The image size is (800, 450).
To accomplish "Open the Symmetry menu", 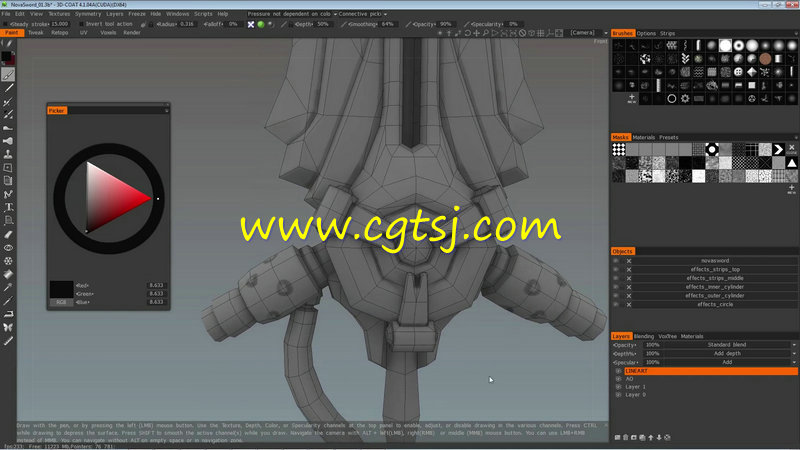I will click(88, 14).
